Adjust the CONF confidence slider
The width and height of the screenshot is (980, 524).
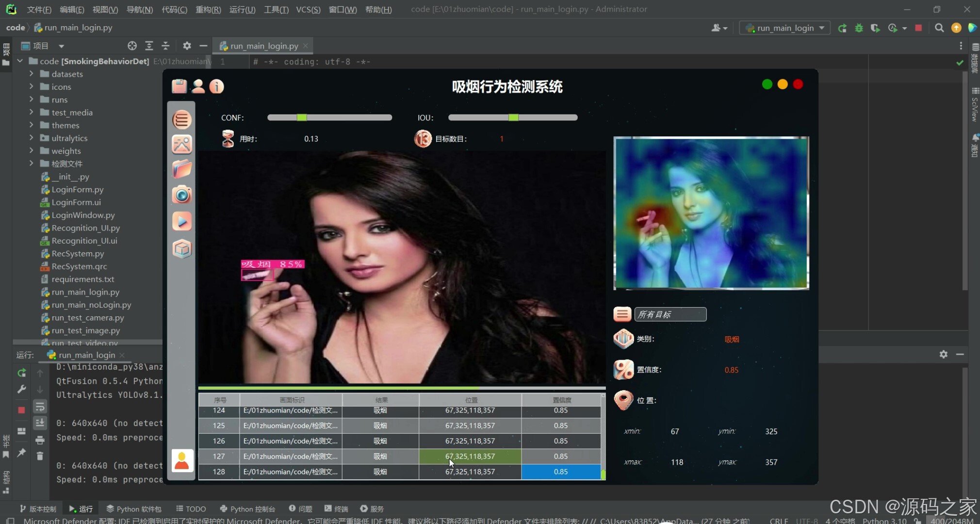pos(301,117)
